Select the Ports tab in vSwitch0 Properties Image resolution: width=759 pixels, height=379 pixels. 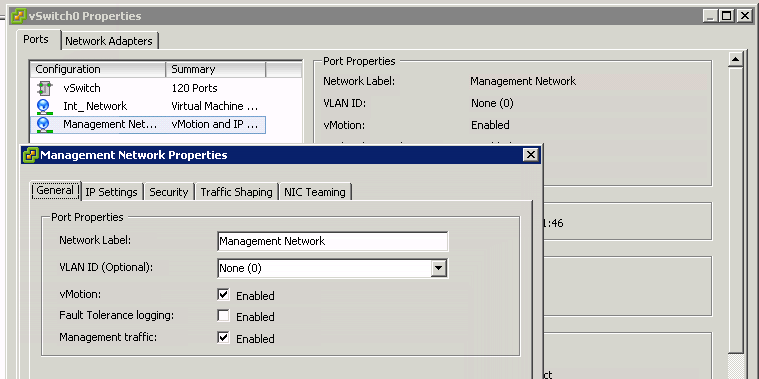point(36,39)
